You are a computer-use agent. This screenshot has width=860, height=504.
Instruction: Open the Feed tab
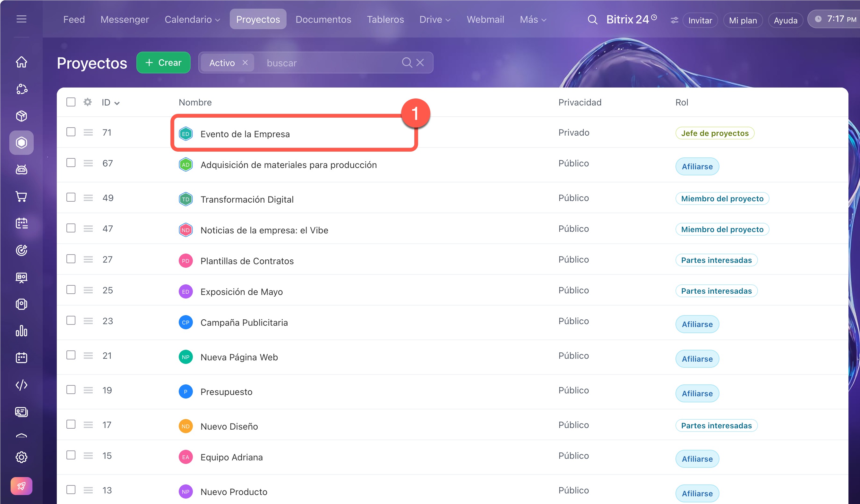(74, 20)
